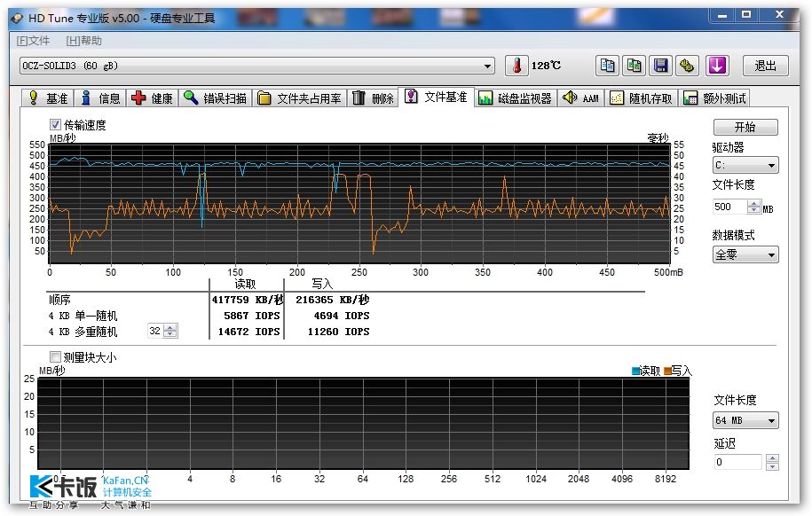Click the orange 写入 legend swatch
This screenshot has width=812, height=516.
tap(667, 371)
